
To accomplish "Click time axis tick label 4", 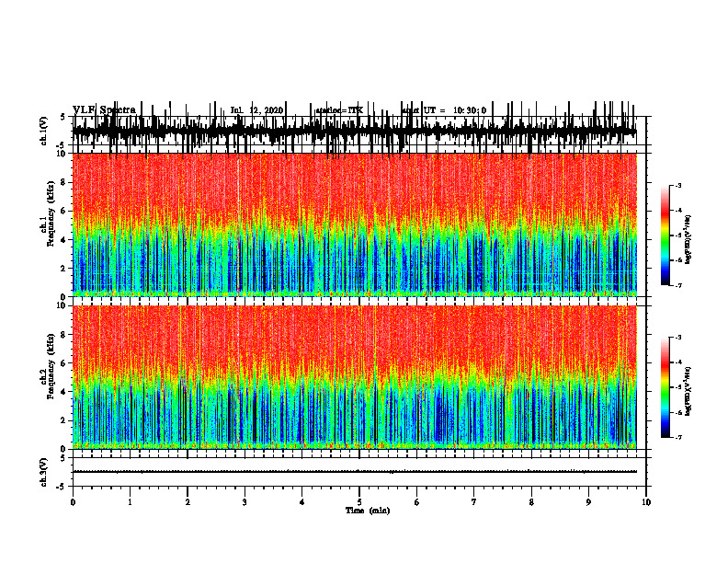I will pos(302,502).
